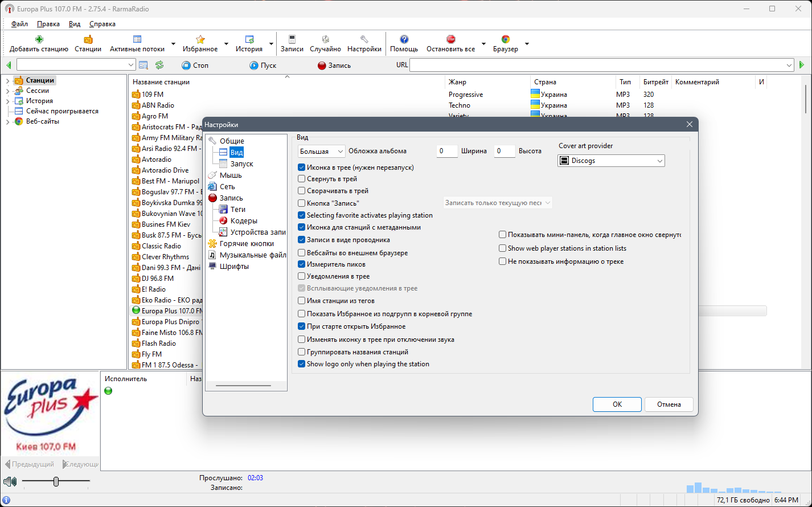This screenshot has height=507, width=812.
Task: Click the speaker mute icon by the volume slider
Action: 10,482
